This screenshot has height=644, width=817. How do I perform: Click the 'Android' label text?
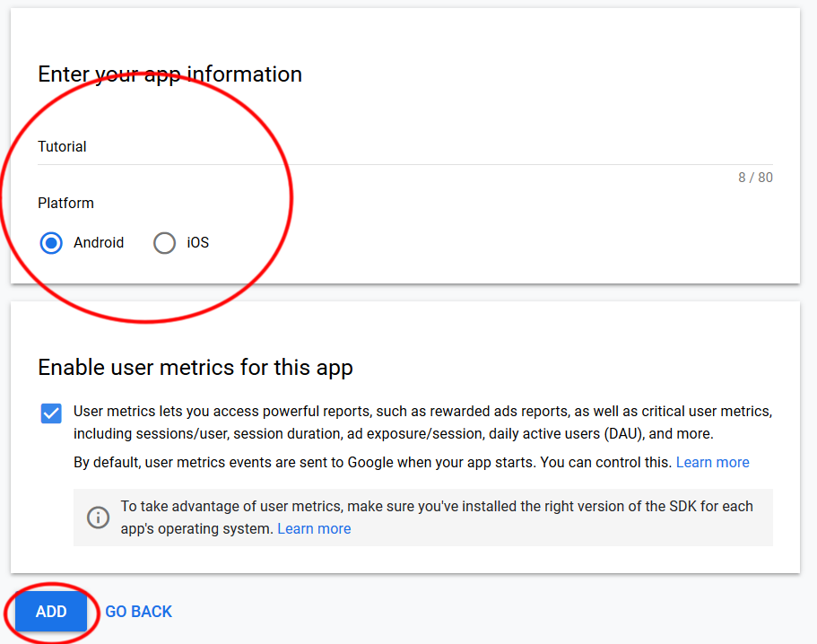coord(99,243)
